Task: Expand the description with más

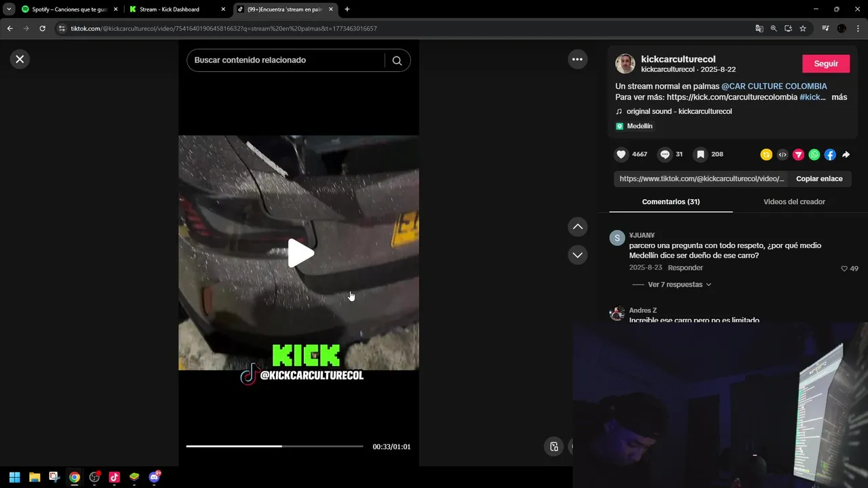Action: pyautogui.click(x=839, y=97)
